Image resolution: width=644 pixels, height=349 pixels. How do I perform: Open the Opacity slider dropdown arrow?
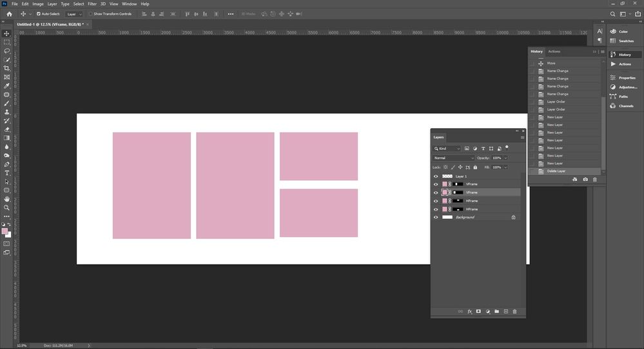[x=505, y=158]
